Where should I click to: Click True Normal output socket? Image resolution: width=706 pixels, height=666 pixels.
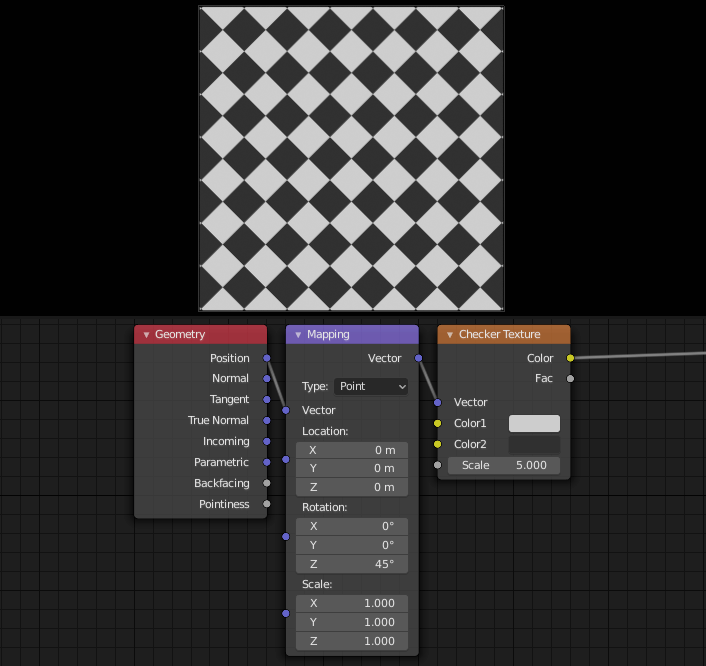click(x=267, y=421)
